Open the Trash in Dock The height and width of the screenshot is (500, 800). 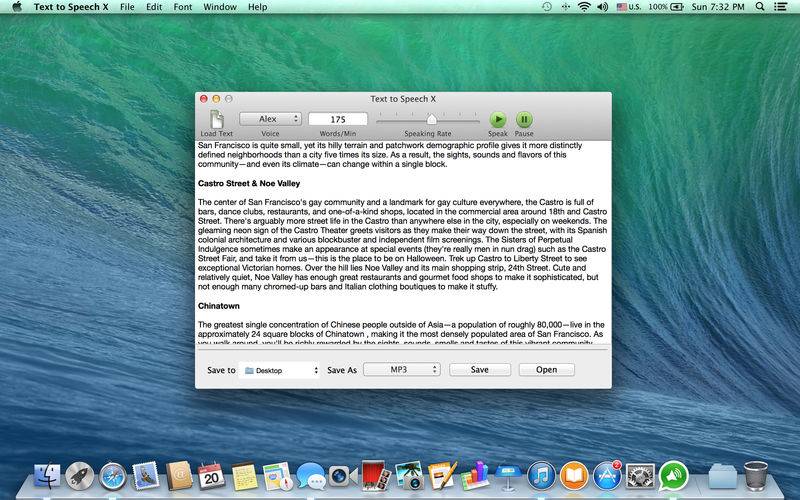pos(756,476)
